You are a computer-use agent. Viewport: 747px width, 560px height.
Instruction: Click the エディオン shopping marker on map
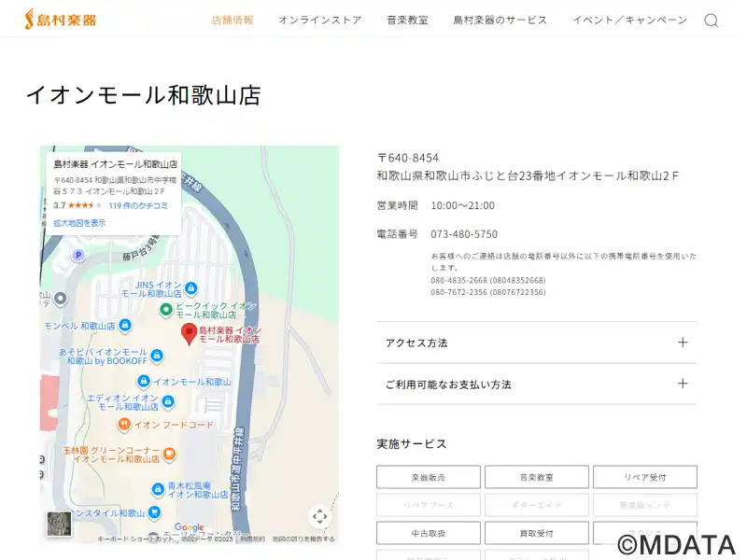[x=168, y=401]
